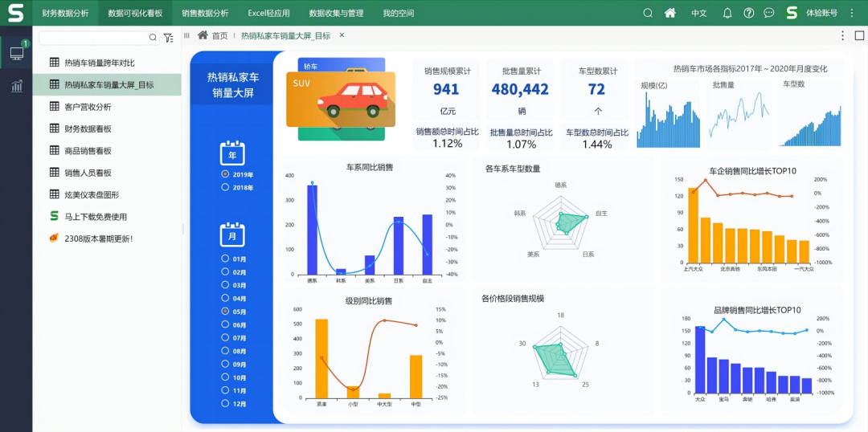
Task: Click 2308版本暑期更新! link
Action: 99,239
